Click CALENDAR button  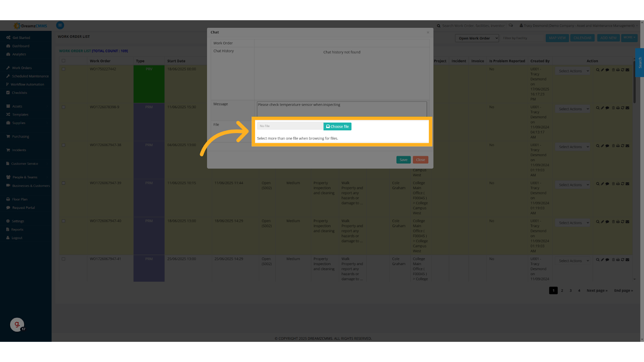coord(582,38)
